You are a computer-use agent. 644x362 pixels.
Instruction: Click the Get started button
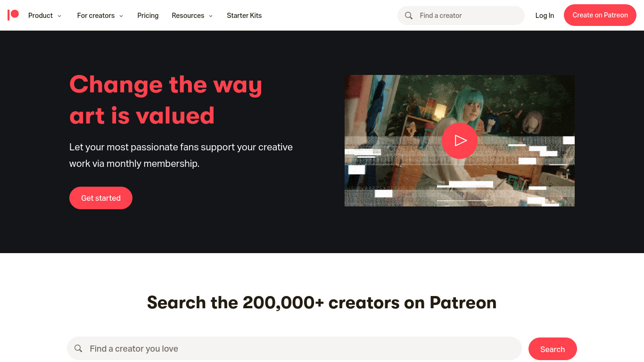pos(101,198)
